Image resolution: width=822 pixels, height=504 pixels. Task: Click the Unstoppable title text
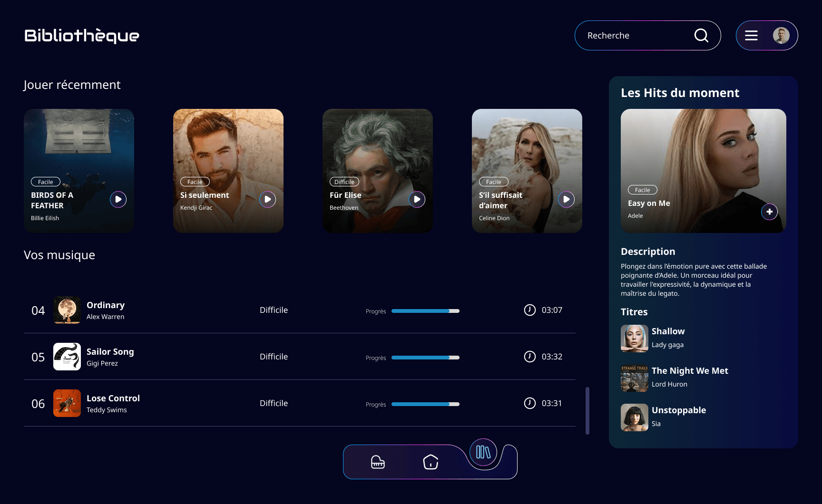point(679,410)
